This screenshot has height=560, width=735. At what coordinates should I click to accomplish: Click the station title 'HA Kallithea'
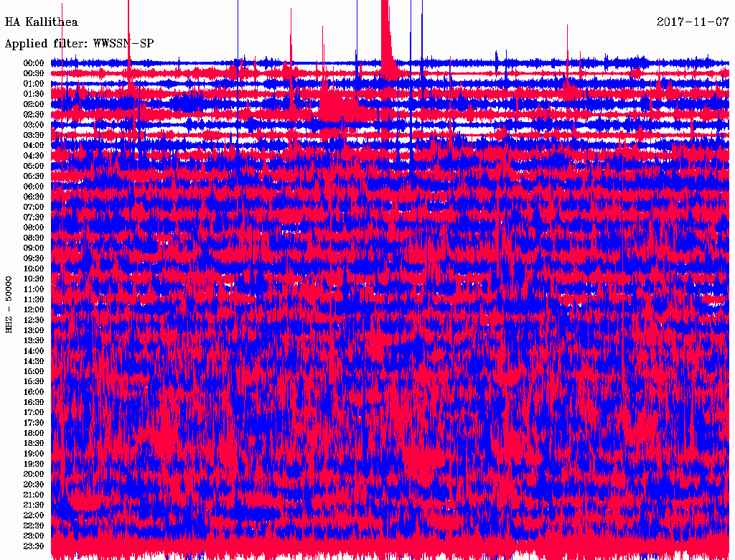click(x=41, y=22)
